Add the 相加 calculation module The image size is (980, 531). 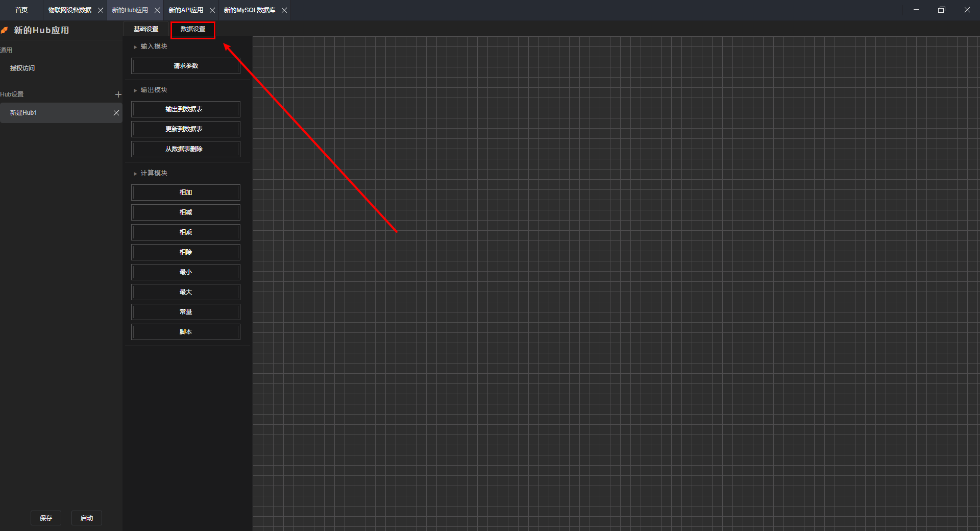186,192
